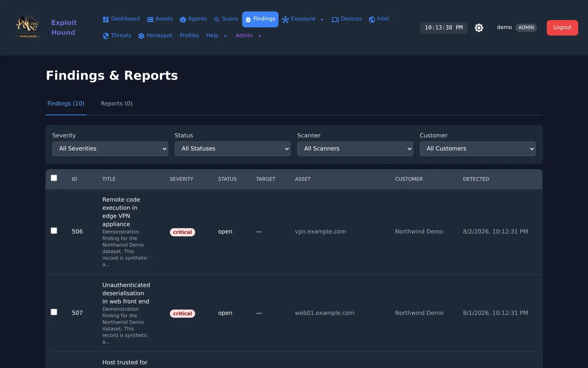Open the All Customers dropdown
588x368 pixels.
coord(477,149)
